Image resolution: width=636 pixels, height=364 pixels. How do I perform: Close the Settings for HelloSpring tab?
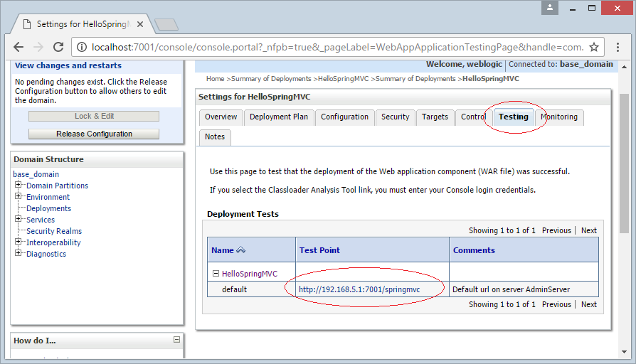140,24
